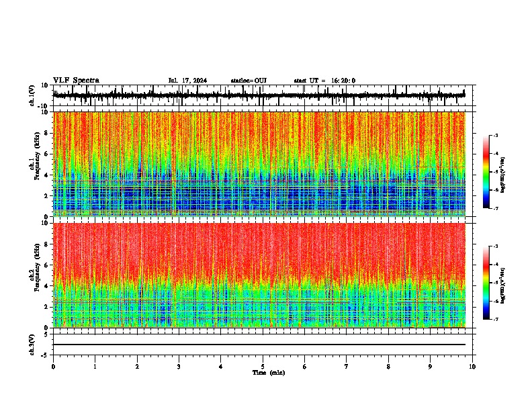Click the ch.2 color bar log(PSD) label
This screenshot has width=532, height=411.
[x=502, y=285]
